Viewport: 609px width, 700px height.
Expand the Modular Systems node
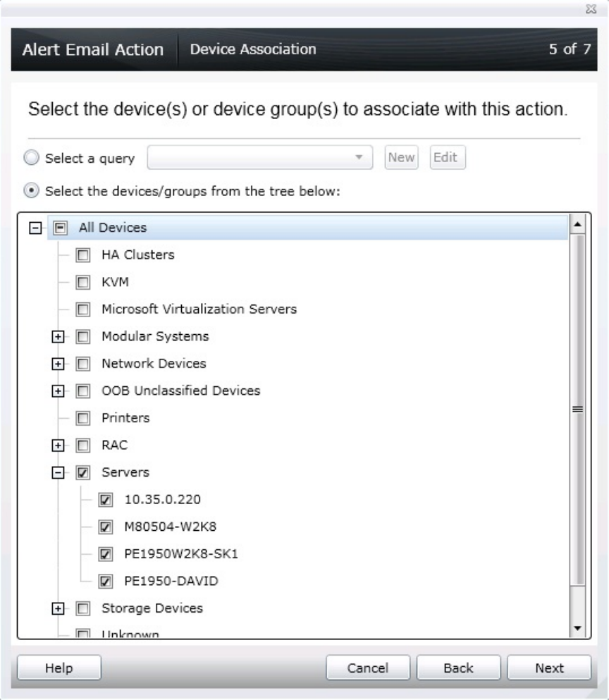pos(58,337)
